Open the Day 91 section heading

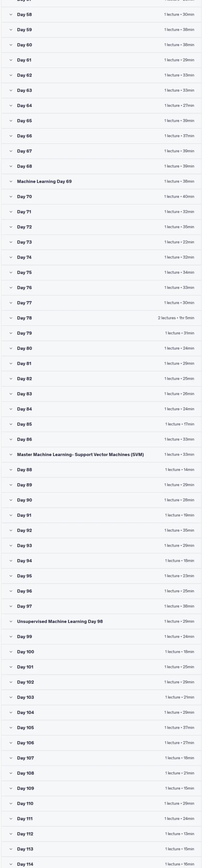24,515
